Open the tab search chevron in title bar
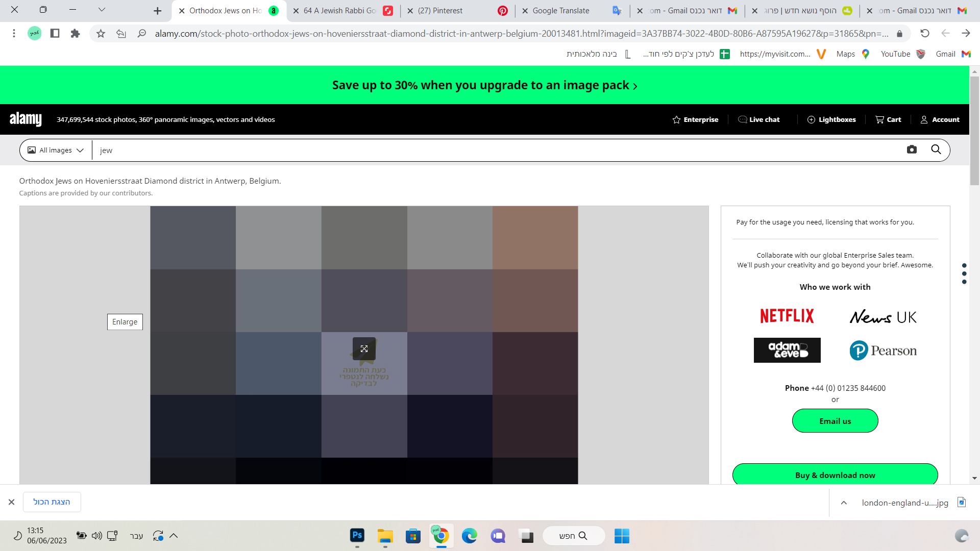Viewport: 980px width, 551px height. pos(102,10)
